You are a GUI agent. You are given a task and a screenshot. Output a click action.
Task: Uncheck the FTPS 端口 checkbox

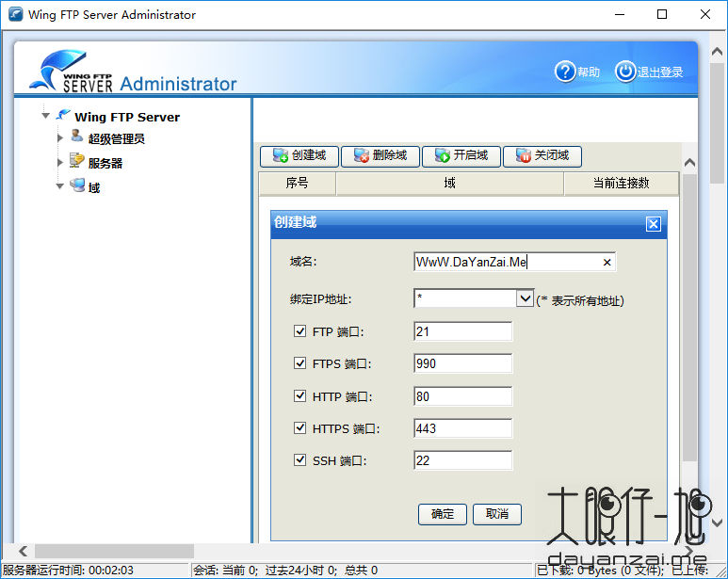click(x=299, y=362)
